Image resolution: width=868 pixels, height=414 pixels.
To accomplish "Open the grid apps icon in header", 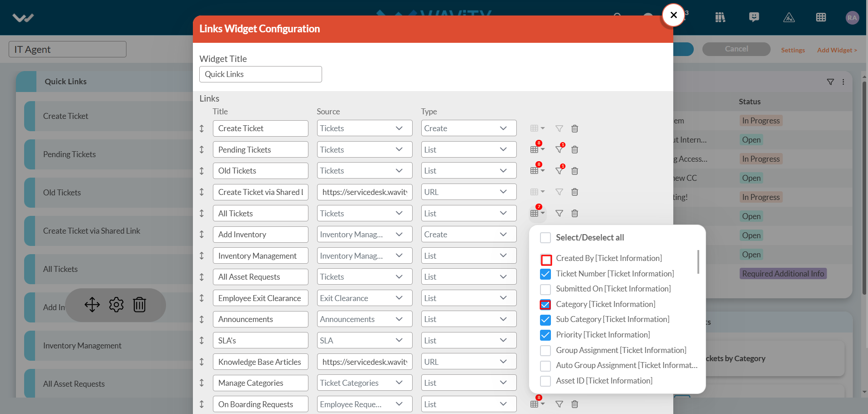I will click(821, 17).
